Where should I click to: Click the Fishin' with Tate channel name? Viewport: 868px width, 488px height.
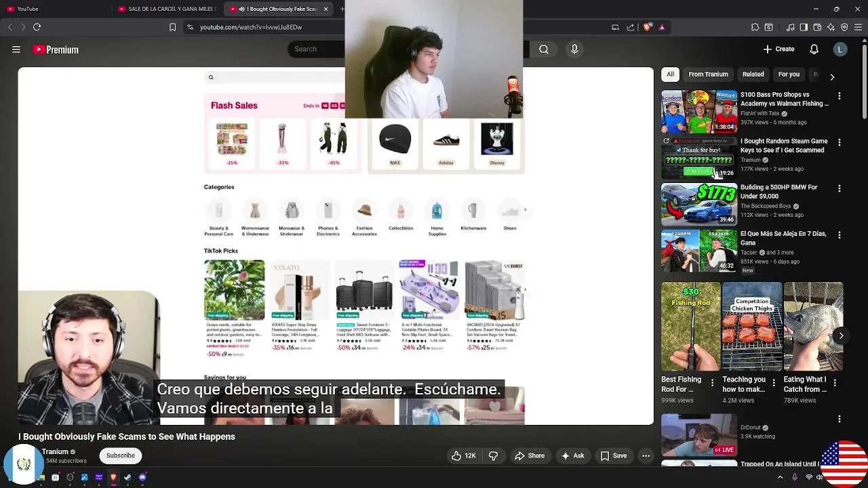pyautogui.click(x=759, y=113)
